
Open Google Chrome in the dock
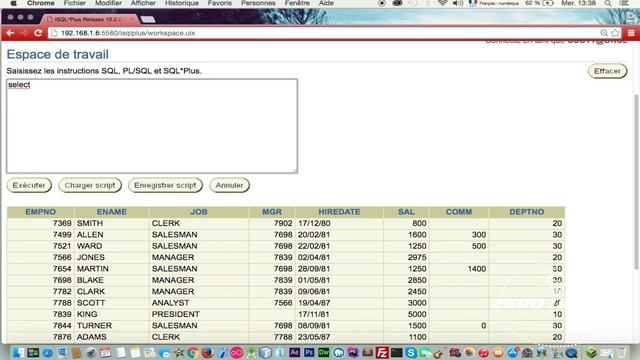[x=193, y=353]
